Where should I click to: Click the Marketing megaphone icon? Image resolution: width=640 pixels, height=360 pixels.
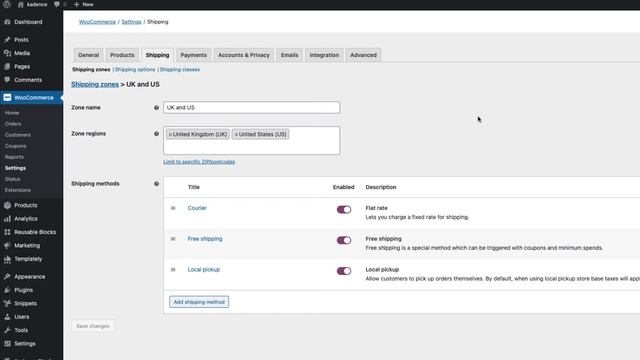click(7, 246)
